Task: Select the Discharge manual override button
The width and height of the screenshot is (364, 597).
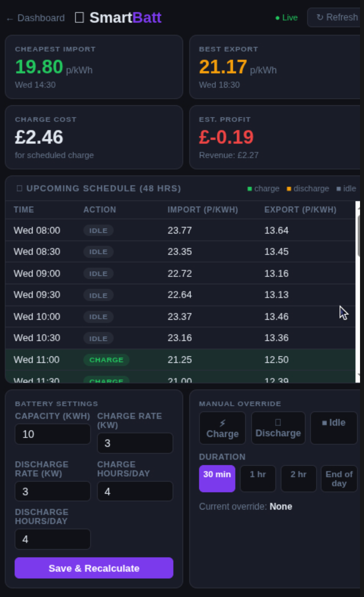Action: tap(278, 428)
